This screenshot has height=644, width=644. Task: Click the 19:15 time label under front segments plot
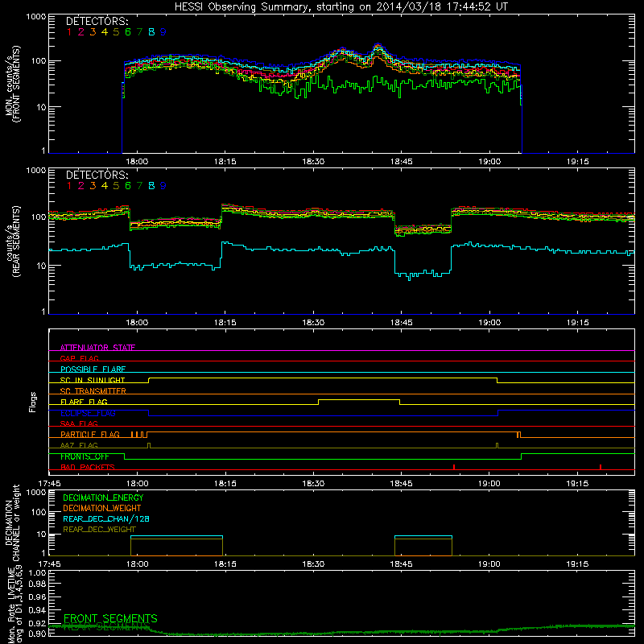point(578,162)
